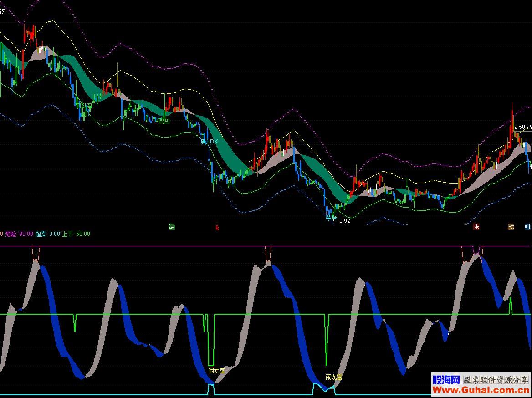Viewport: 532px width, 398px height.
Task: Open the red 涨 info marker
Action: pyautogui.click(x=476, y=227)
